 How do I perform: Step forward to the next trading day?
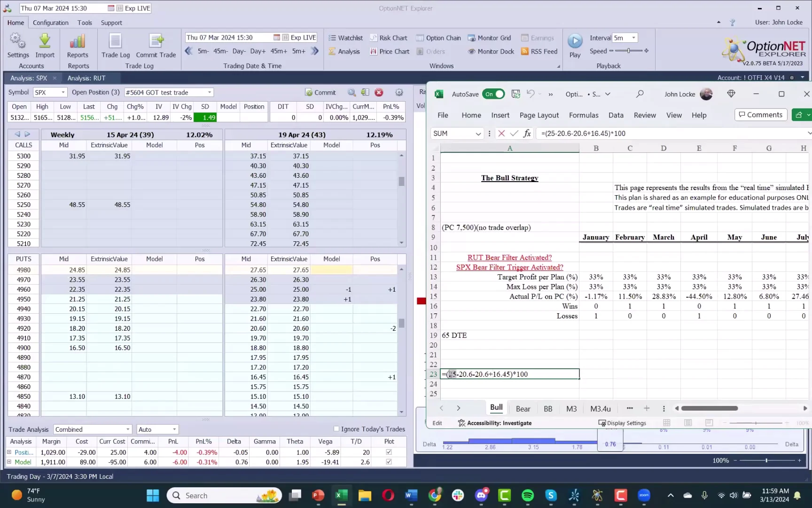click(x=258, y=51)
